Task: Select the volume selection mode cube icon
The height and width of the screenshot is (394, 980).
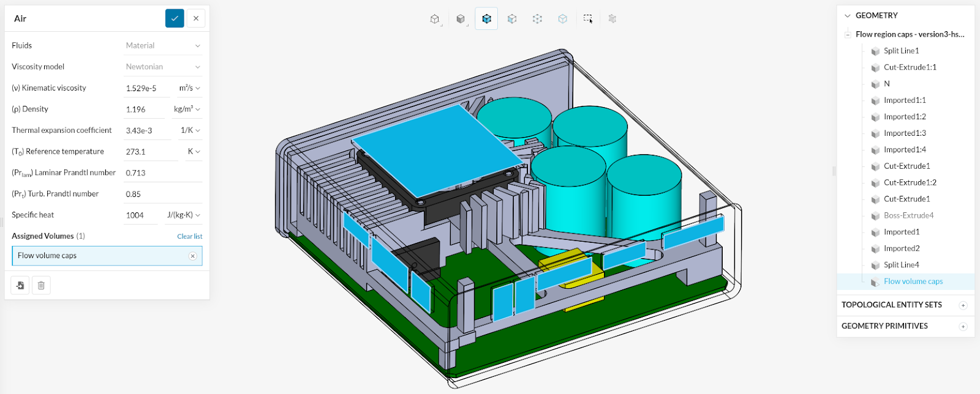Action: [486, 19]
